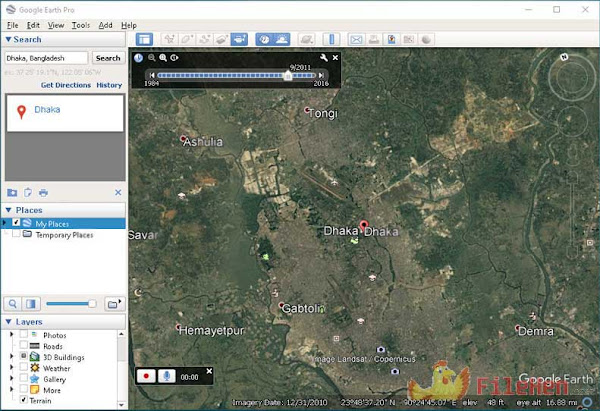This screenshot has height=411, width=600.
Task: Click the Record a Tour camera icon
Action: click(239, 39)
